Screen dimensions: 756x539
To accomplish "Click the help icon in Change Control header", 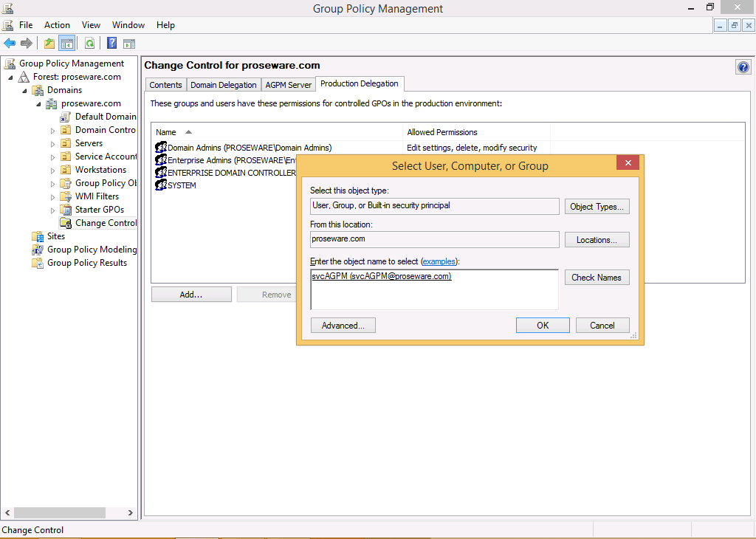I will pyautogui.click(x=743, y=67).
